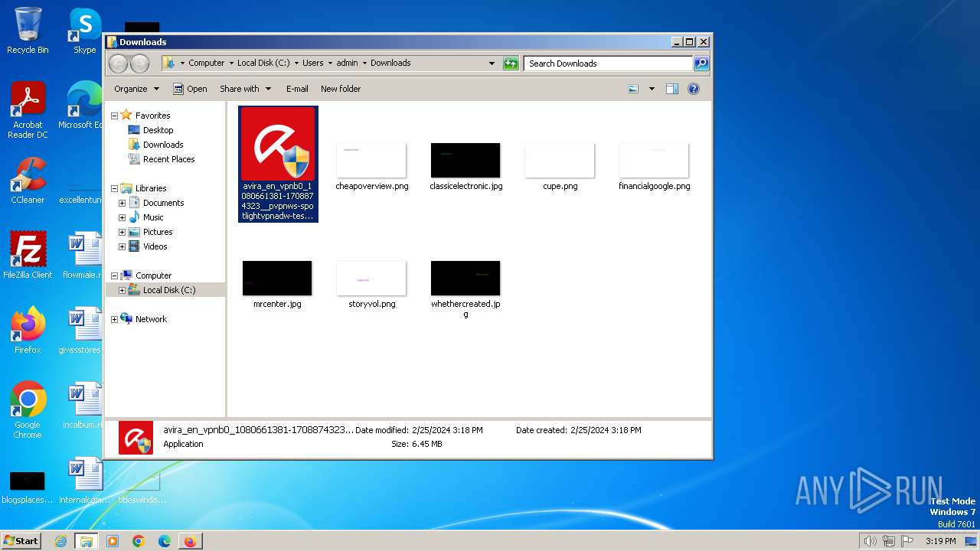Click Open in the toolbar
This screenshot has height=551, width=980.
tap(190, 89)
